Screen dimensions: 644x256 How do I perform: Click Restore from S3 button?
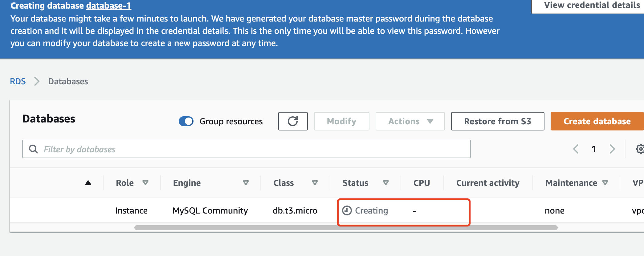(497, 121)
